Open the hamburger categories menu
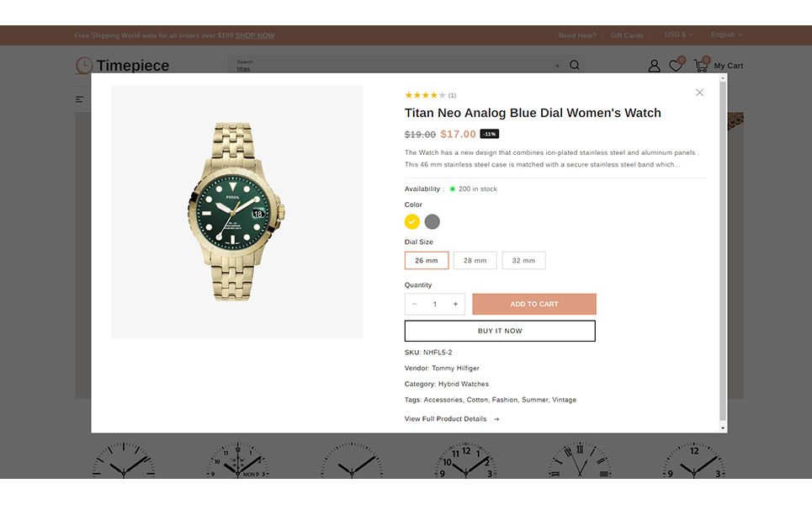Image resolution: width=812 pixels, height=505 pixels. tap(80, 99)
